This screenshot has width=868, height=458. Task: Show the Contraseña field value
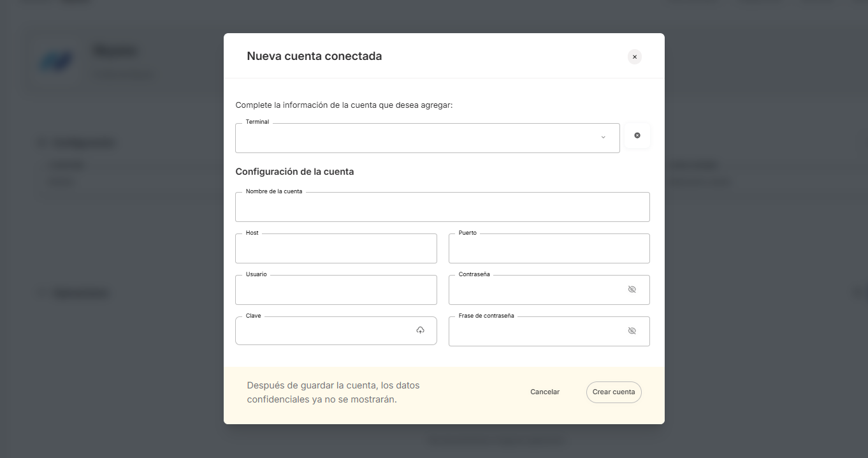(x=632, y=290)
